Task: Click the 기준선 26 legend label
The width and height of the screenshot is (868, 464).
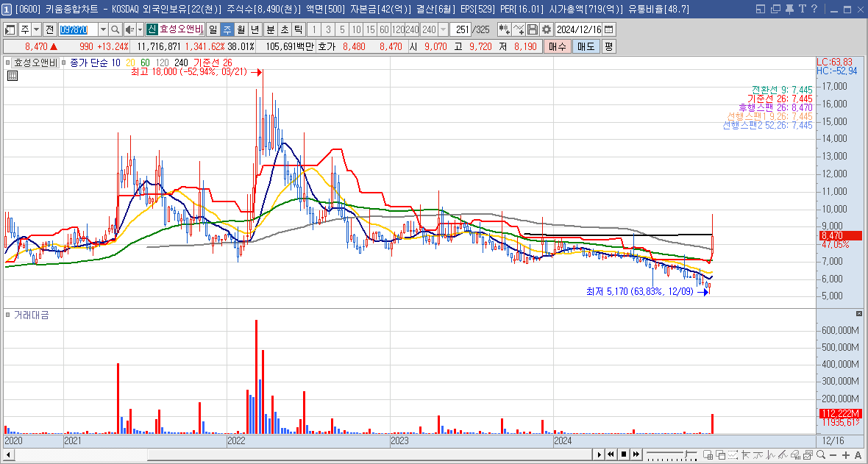Action: click(x=213, y=63)
